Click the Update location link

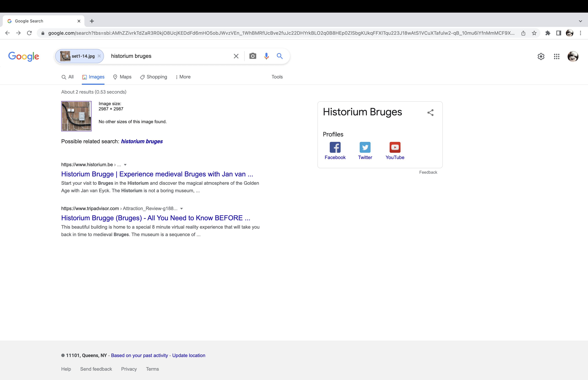point(189,355)
